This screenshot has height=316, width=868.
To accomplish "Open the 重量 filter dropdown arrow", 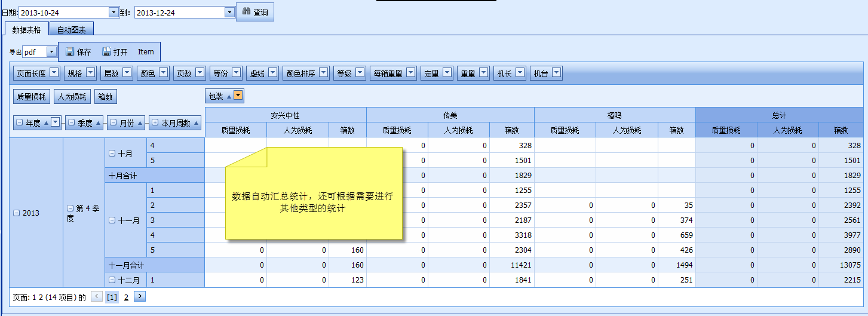I will click(x=483, y=73).
